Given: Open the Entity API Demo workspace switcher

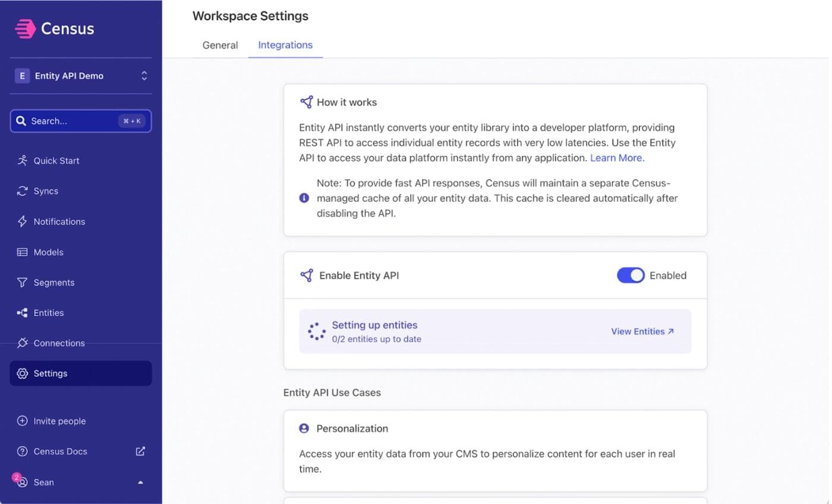Looking at the screenshot, I should (81, 75).
